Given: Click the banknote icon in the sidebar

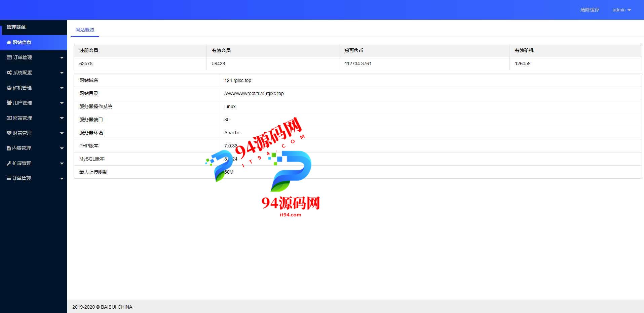Looking at the screenshot, I should point(9,118).
